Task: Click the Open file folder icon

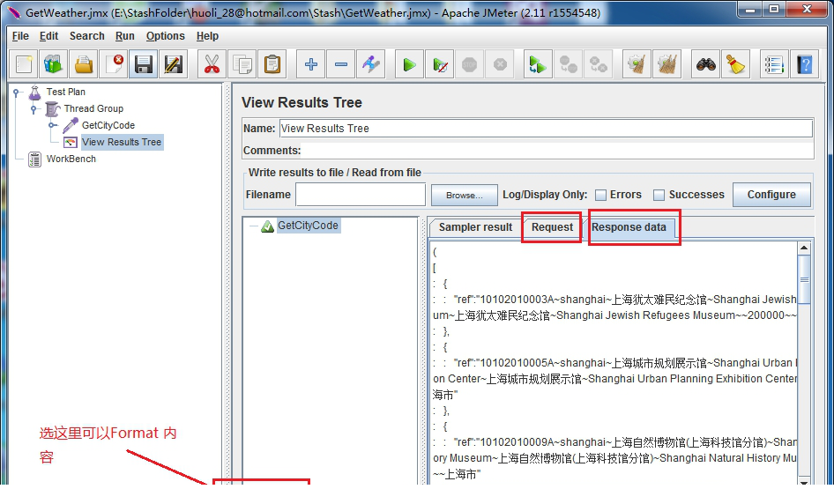Action: click(84, 65)
